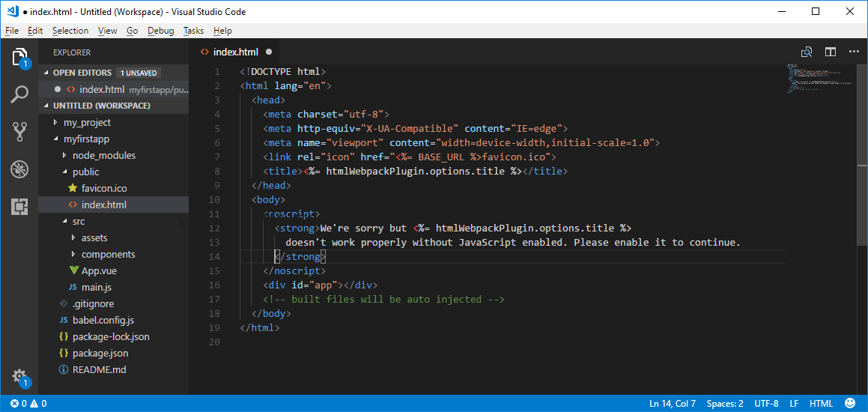Click the errors and warnings count in status bar
The image size is (868, 412).
point(28,403)
